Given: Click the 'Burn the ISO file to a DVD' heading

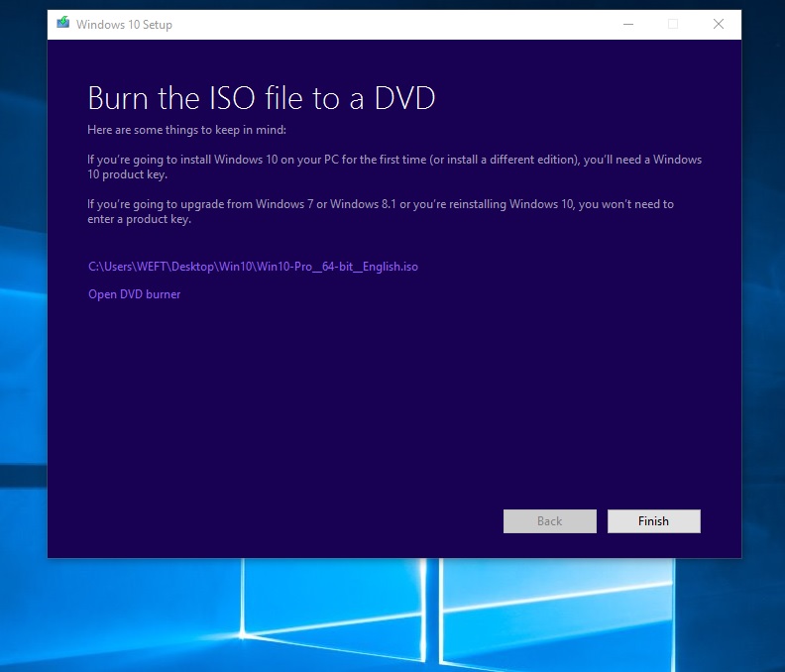Looking at the screenshot, I should [262, 98].
